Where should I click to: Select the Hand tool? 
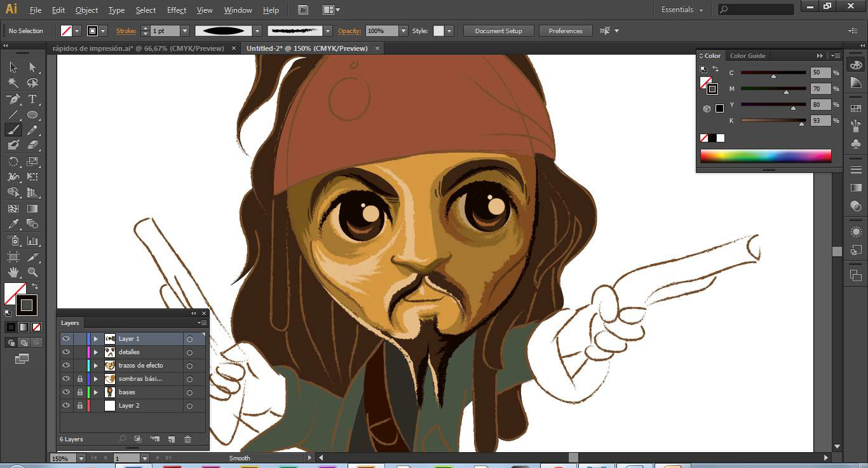tap(13, 272)
